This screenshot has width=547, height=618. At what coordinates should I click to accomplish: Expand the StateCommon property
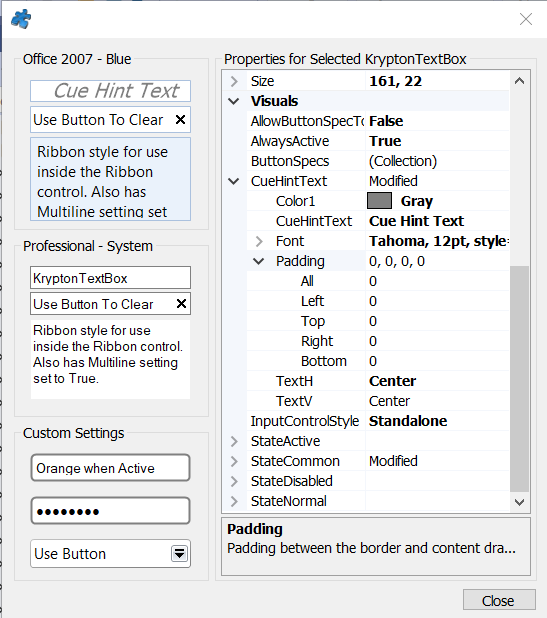coord(234,461)
